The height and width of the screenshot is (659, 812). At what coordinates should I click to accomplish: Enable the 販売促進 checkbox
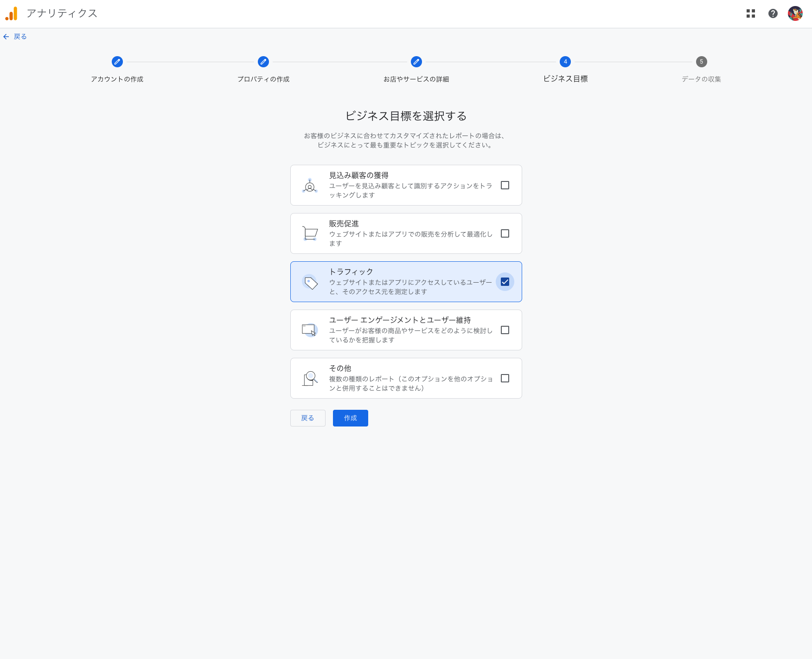pyautogui.click(x=505, y=233)
